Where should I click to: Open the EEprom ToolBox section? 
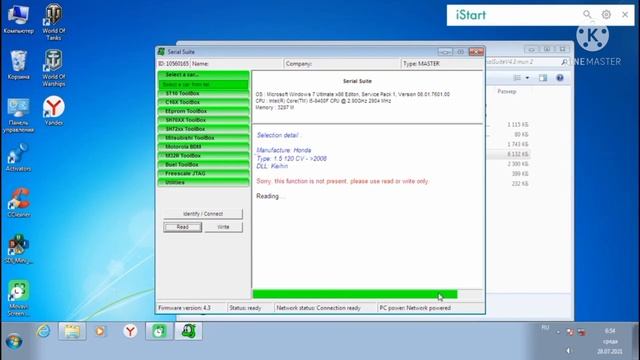(203, 111)
